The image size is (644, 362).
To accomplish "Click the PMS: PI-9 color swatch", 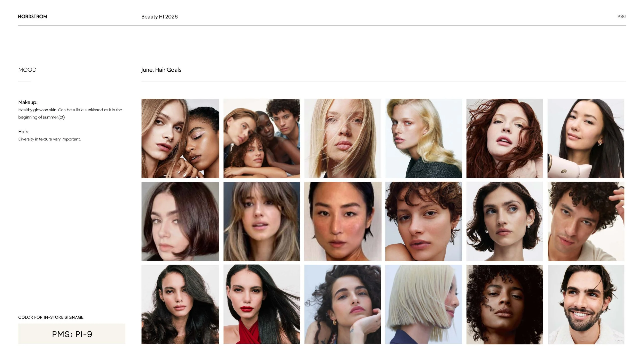I will pyautogui.click(x=72, y=334).
